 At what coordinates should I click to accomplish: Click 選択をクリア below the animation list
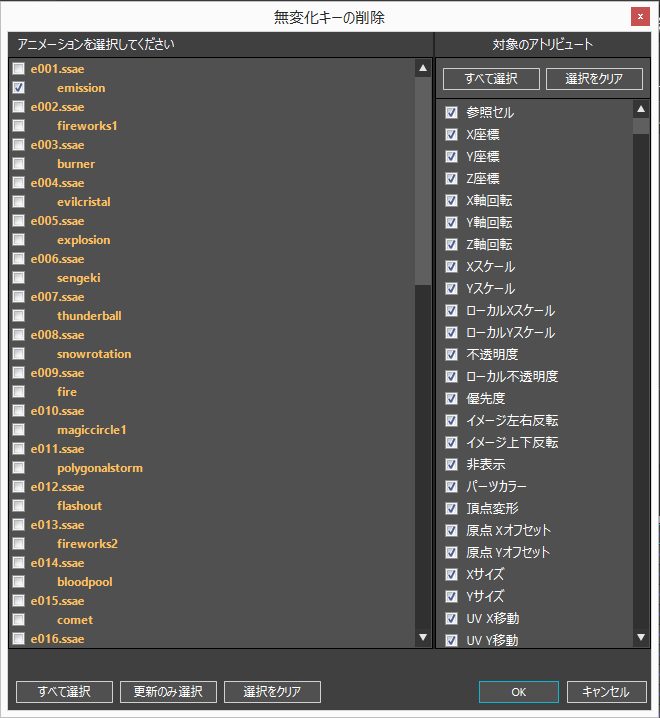coord(272,691)
